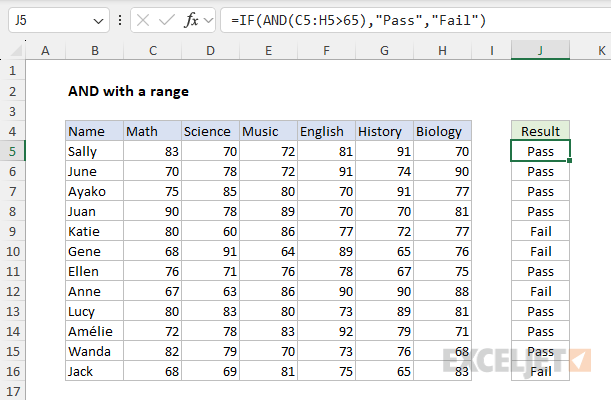Select row 4 header
Viewport: 611px width, 400px height.
coord(13,131)
